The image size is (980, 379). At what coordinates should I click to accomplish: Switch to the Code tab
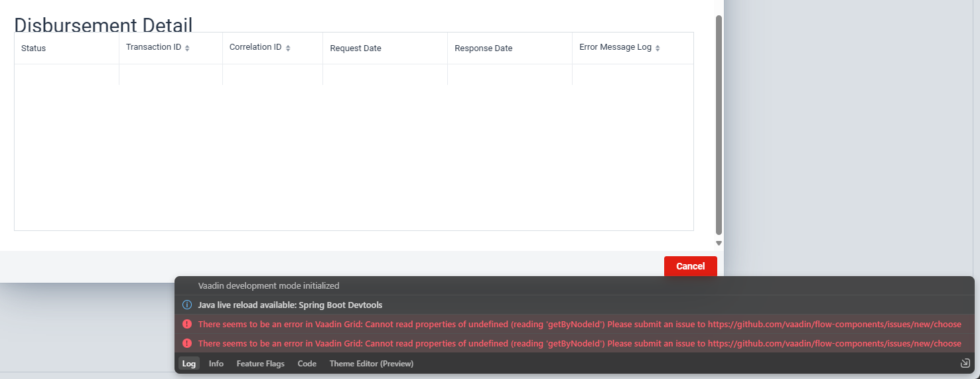click(307, 364)
